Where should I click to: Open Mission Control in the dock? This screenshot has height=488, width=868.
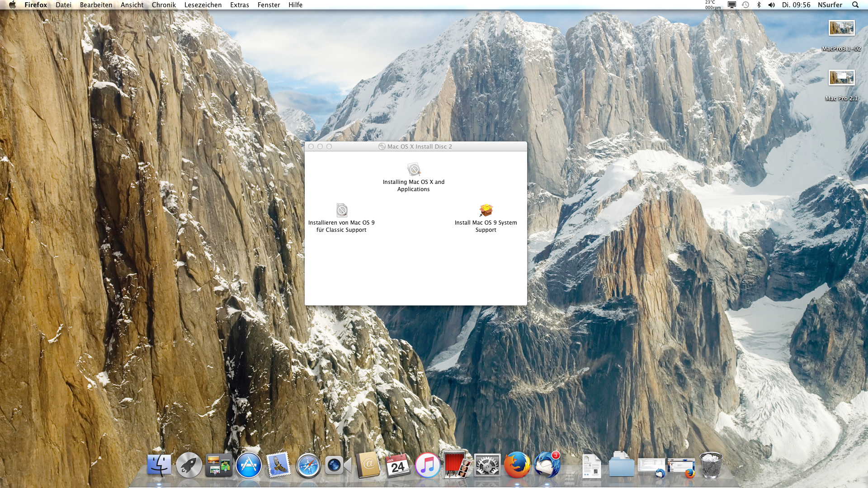(219, 465)
